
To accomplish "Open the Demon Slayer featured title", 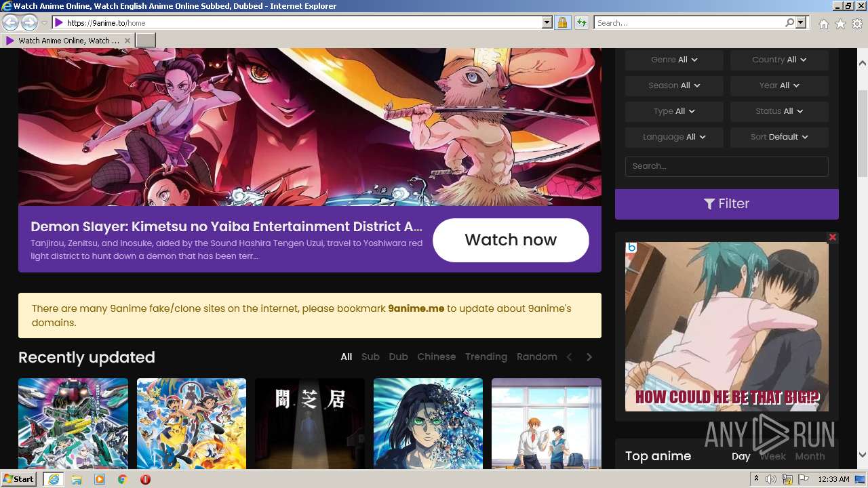I will point(226,226).
